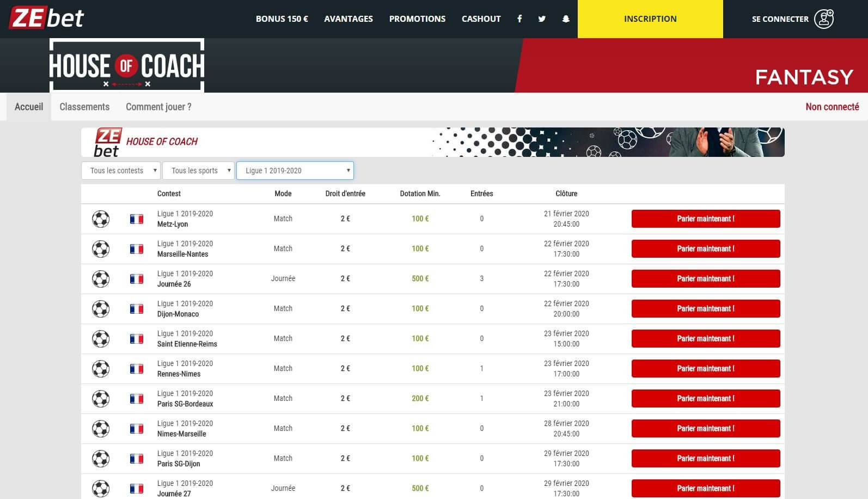The height and width of the screenshot is (499, 868).
Task: Click the Droit d'entrée column header
Action: coord(345,193)
